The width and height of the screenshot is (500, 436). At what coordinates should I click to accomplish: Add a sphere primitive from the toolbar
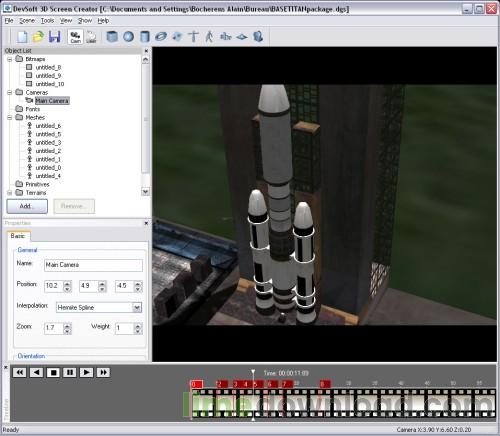[x=128, y=36]
